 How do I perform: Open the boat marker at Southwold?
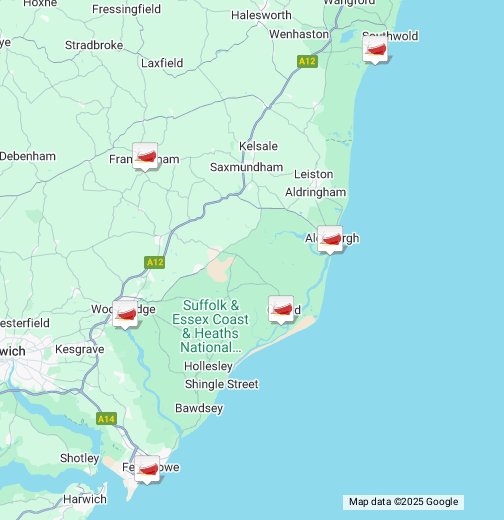(x=375, y=50)
